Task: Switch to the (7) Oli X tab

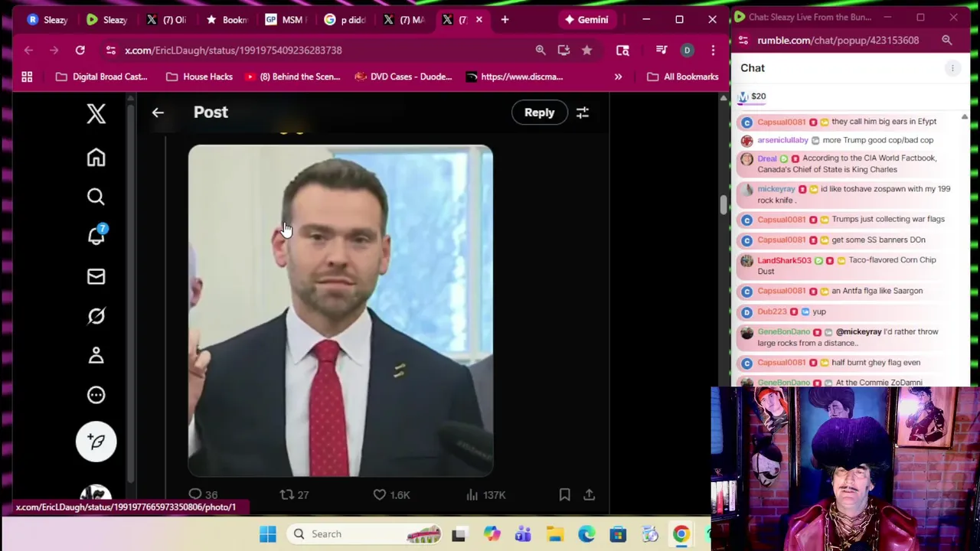Action: click(166, 20)
